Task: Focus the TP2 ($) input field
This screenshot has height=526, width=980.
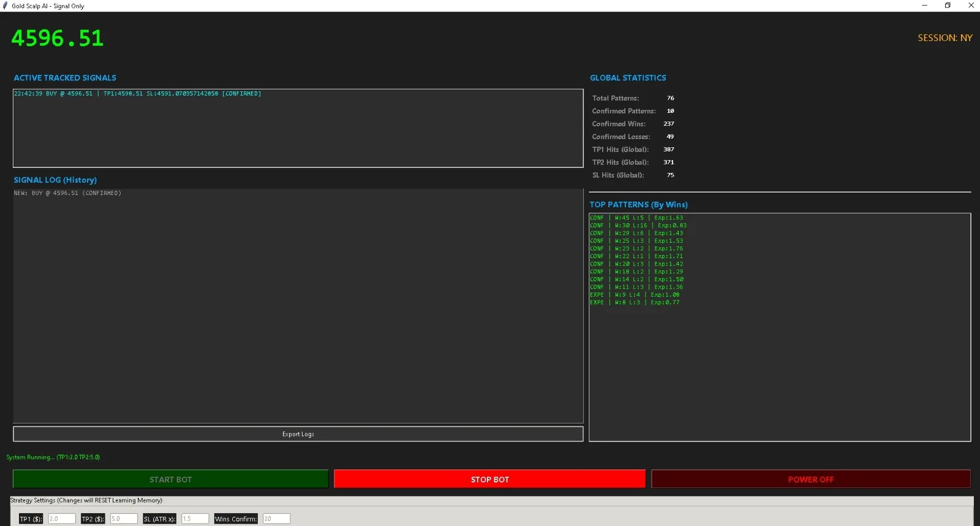Action: pos(124,519)
